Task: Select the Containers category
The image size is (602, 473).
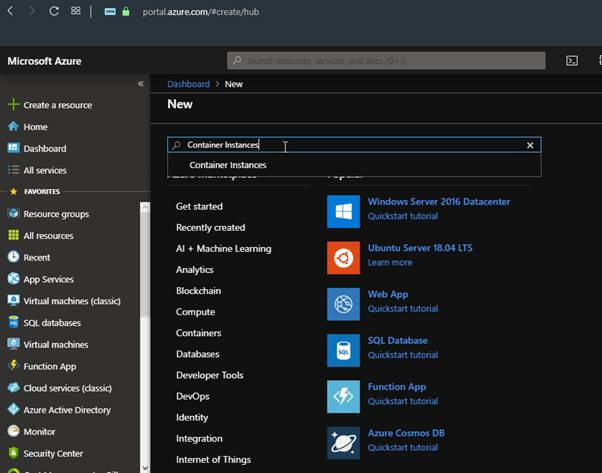Action: click(198, 333)
